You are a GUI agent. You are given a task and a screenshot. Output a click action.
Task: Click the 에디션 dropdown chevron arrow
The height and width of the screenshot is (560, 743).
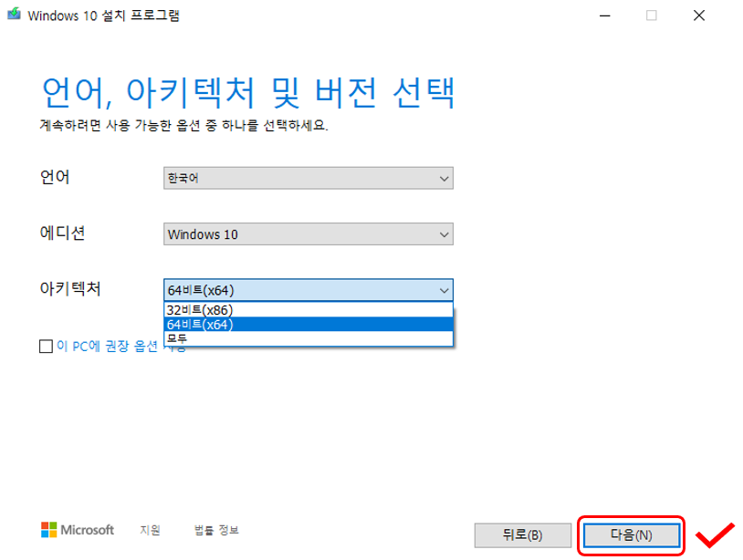444,234
